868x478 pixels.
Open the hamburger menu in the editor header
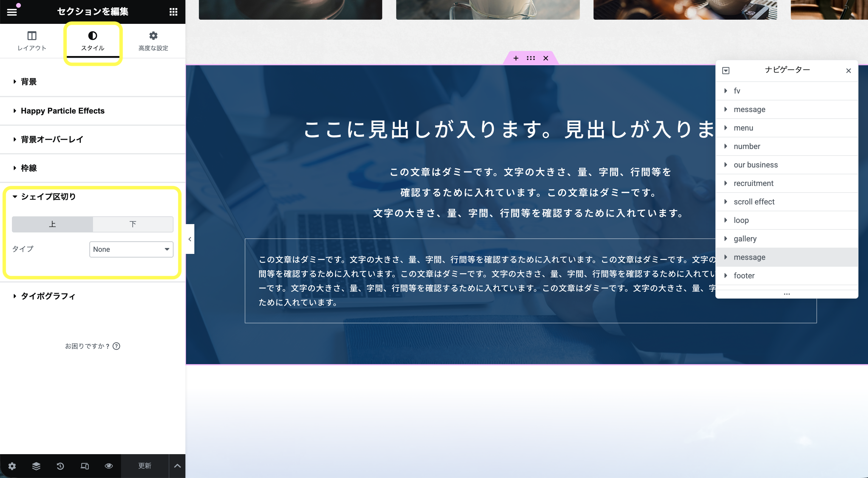[12, 12]
